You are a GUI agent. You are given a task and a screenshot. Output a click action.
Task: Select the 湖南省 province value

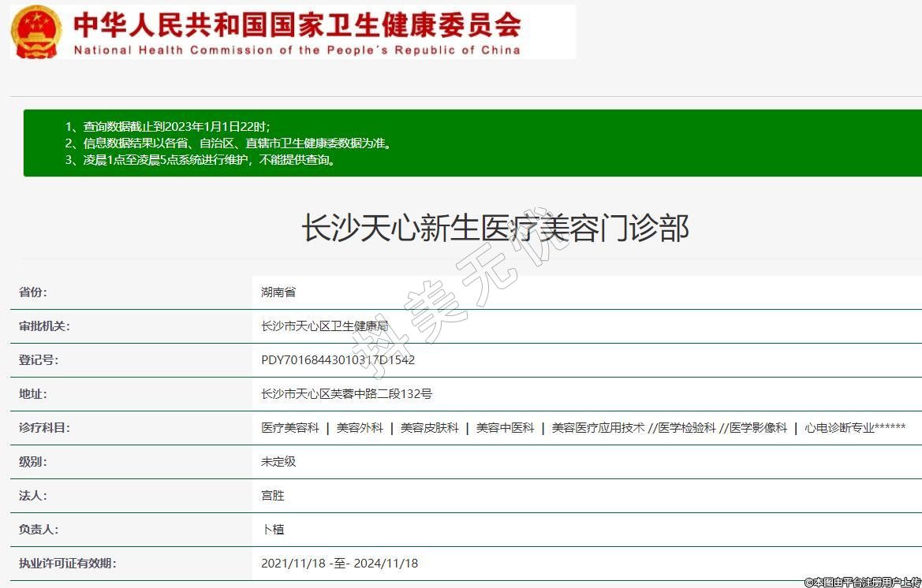tap(278, 292)
